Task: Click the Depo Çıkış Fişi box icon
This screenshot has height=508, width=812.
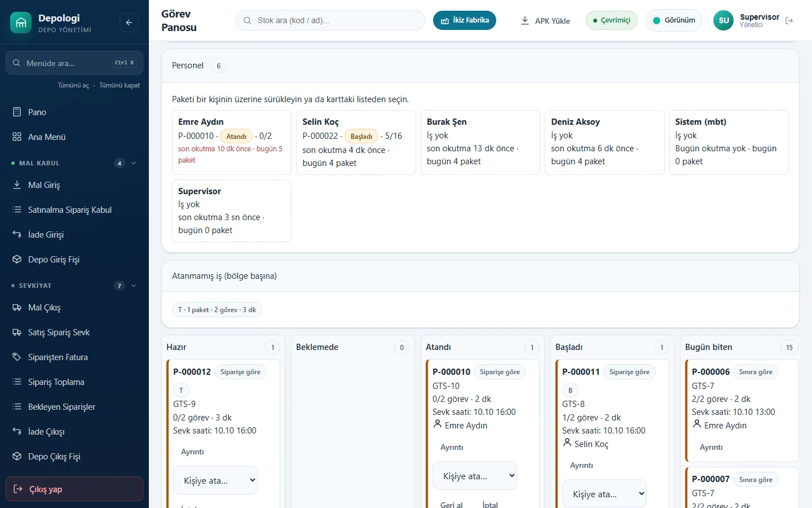Action: (17, 457)
